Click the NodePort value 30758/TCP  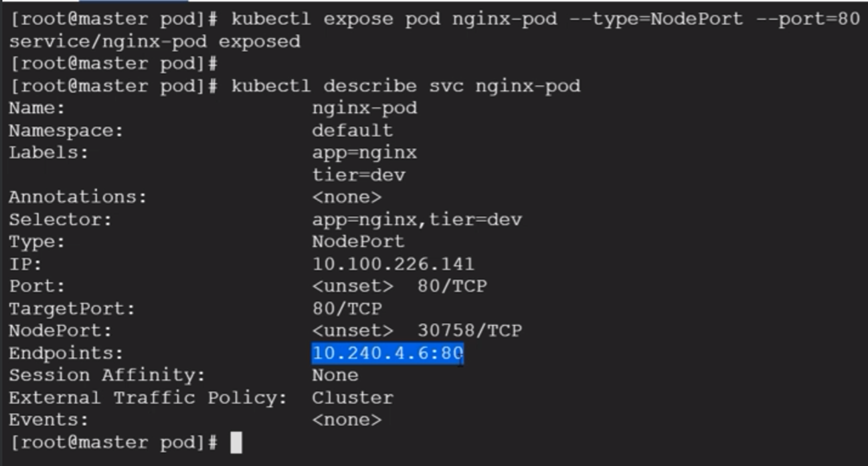click(x=469, y=330)
